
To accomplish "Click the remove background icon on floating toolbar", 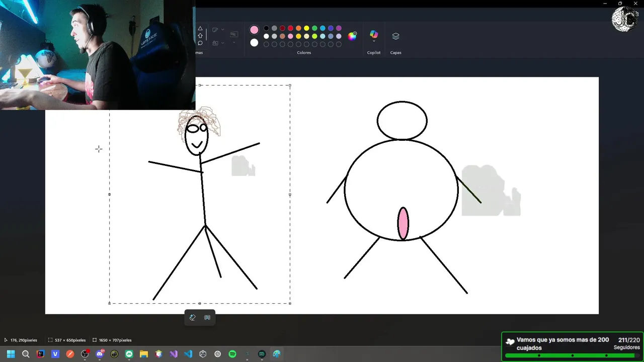I will [x=207, y=318].
